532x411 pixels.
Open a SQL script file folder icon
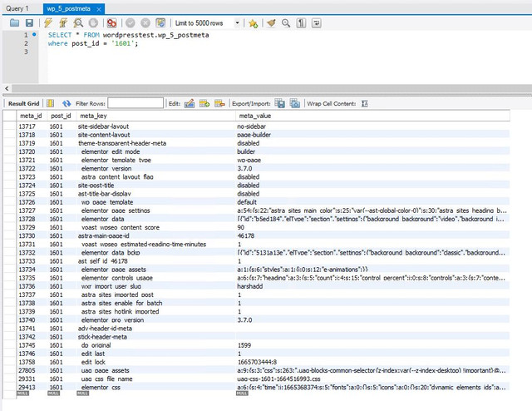pos(14,23)
